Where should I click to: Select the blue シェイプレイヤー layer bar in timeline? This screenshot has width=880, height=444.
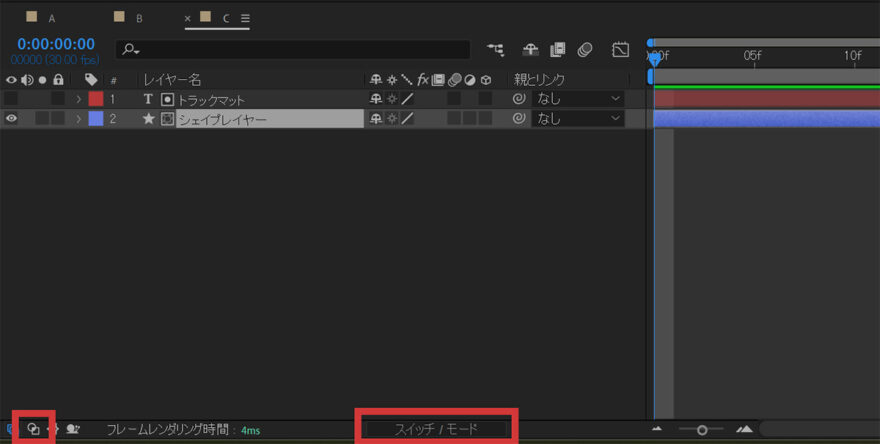click(767, 118)
